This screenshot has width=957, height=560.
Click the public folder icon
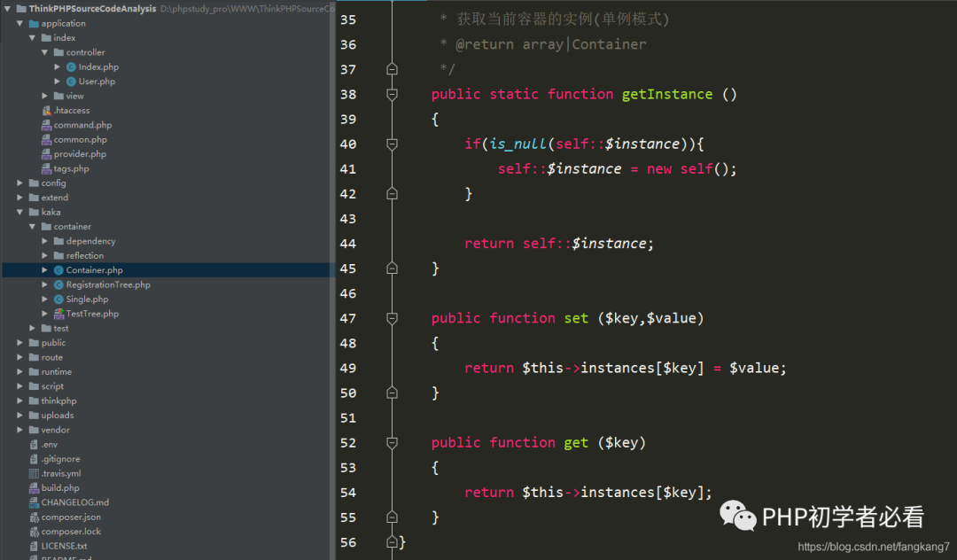(35, 343)
